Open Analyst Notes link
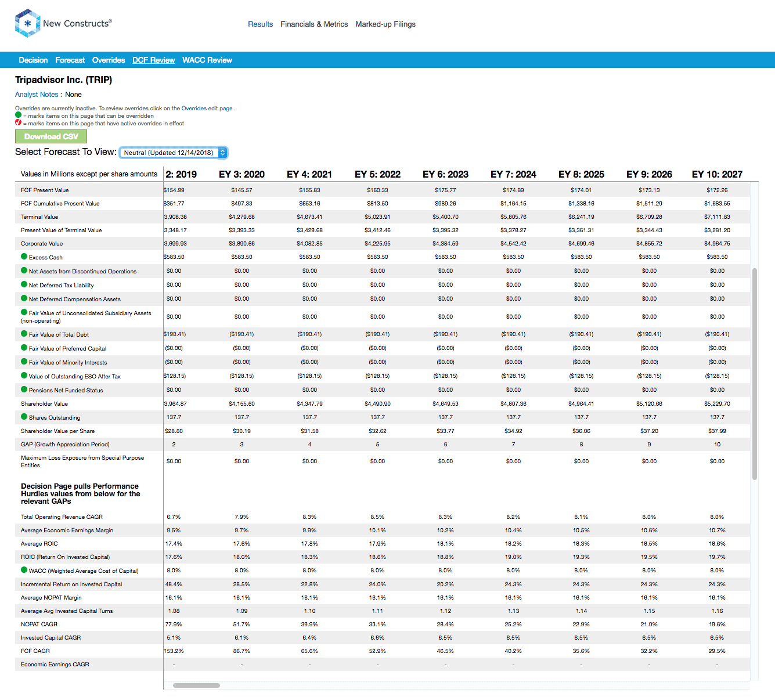The image size is (775, 700). [37, 94]
